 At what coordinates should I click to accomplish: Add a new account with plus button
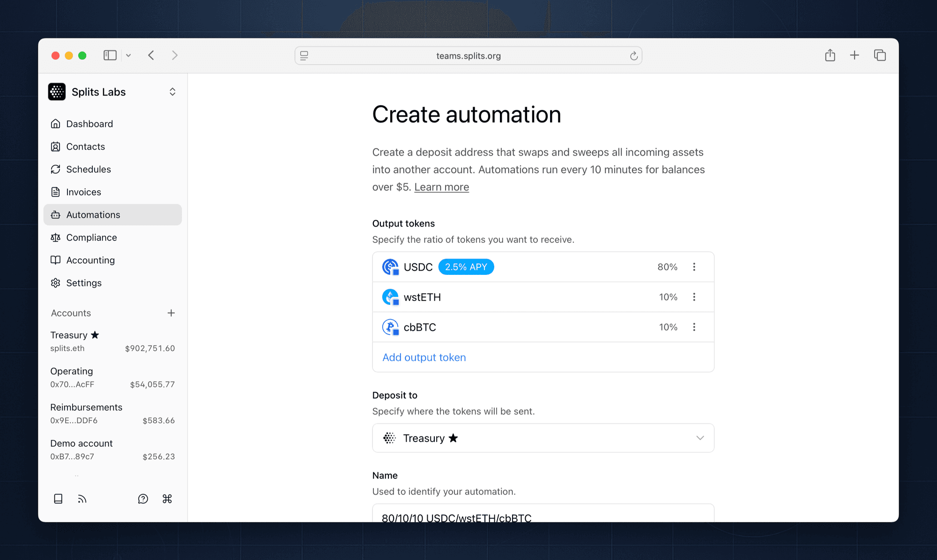(x=171, y=313)
